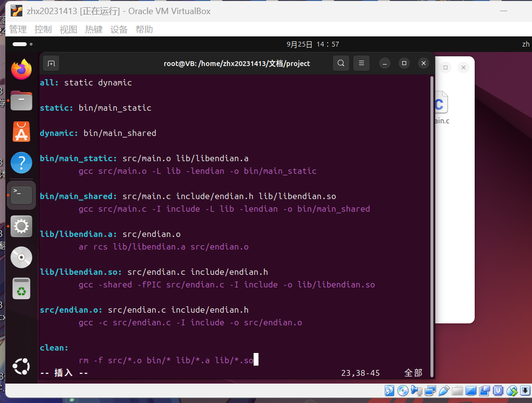Click VirtualBox shared folders status icon
Viewport: 532px width, 403px height.
(x=457, y=391)
